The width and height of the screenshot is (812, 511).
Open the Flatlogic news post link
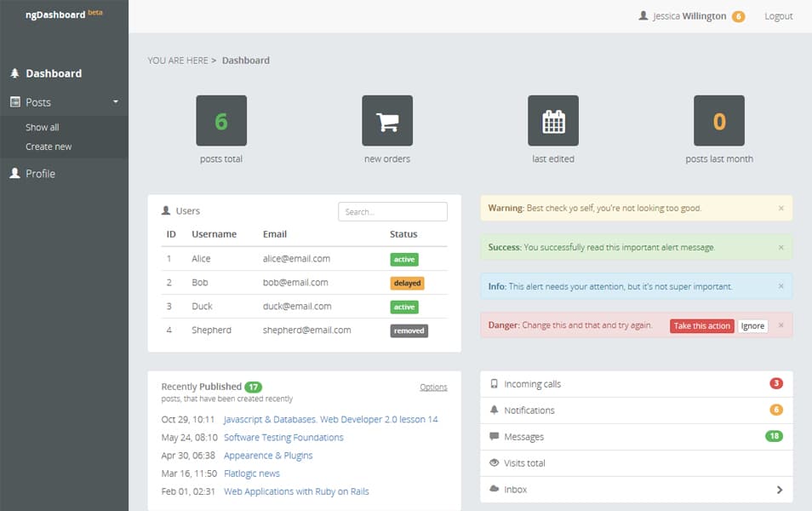251,474
